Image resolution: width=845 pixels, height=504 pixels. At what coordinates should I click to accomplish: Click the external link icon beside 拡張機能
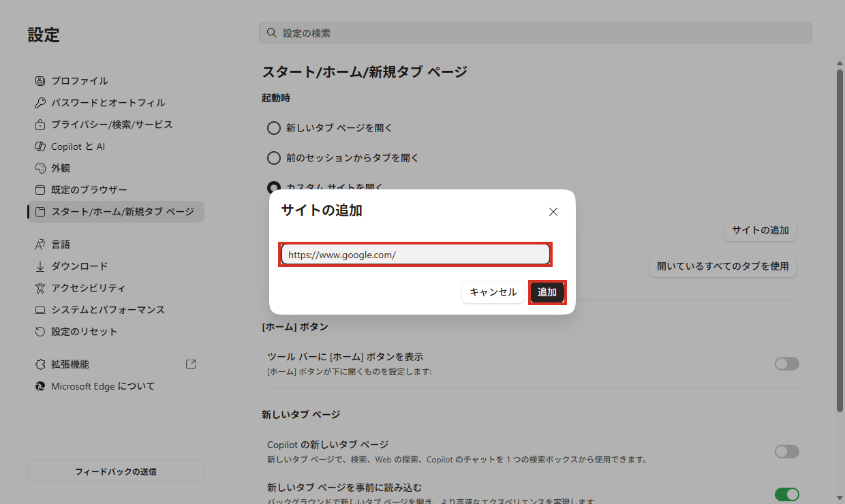click(191, 364)
